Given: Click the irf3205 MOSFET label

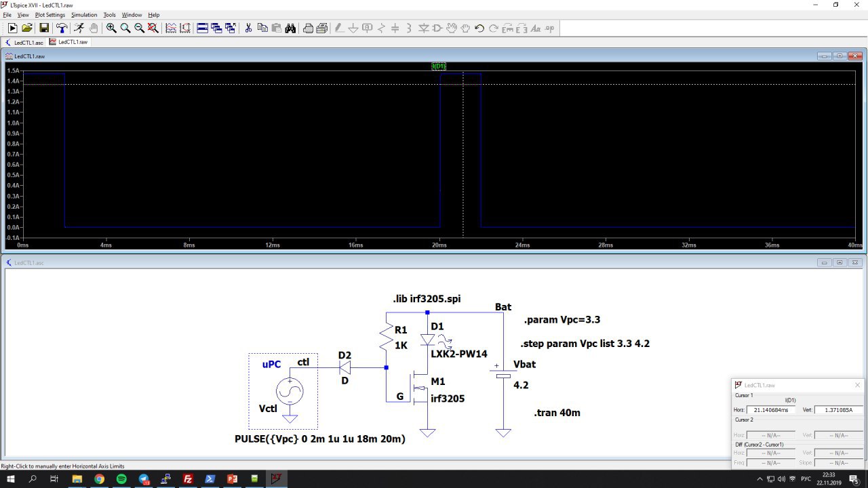Looking at the screenshot, I should pyautogui.click(x=448, y=399).
